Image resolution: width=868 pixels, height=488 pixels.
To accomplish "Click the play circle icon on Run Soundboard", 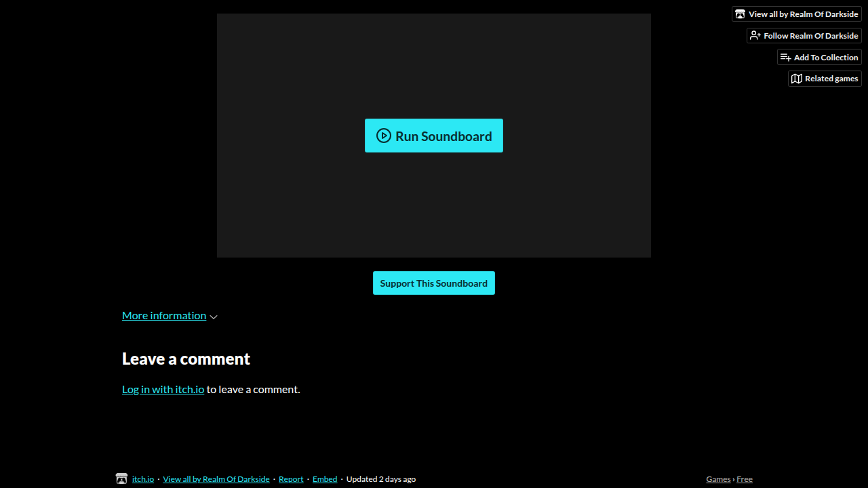I will pyautogui.click(x=384, y=136).
